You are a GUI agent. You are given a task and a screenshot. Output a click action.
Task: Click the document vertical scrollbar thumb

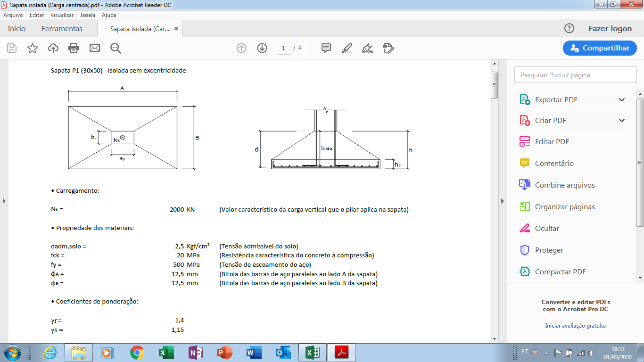494,85
